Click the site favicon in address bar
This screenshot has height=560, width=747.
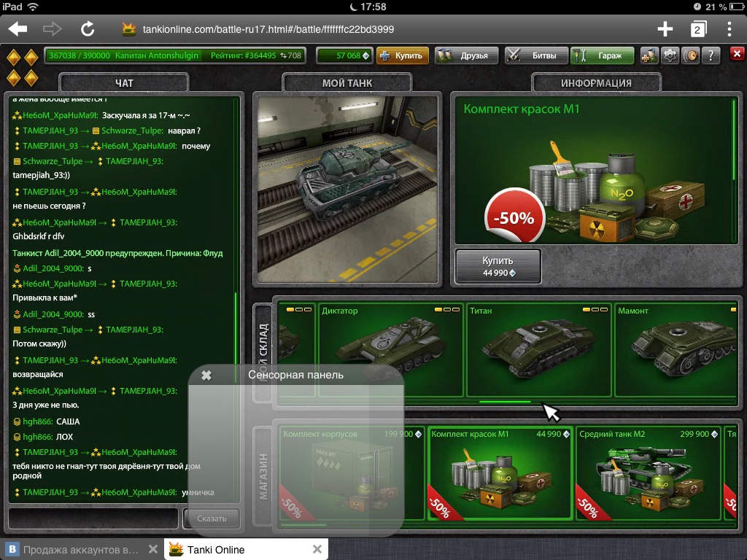pos(129,29)
